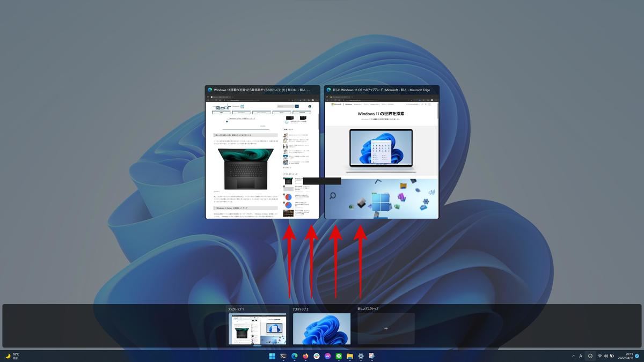Add a new desktop with the plus tile

coord(386,329)
